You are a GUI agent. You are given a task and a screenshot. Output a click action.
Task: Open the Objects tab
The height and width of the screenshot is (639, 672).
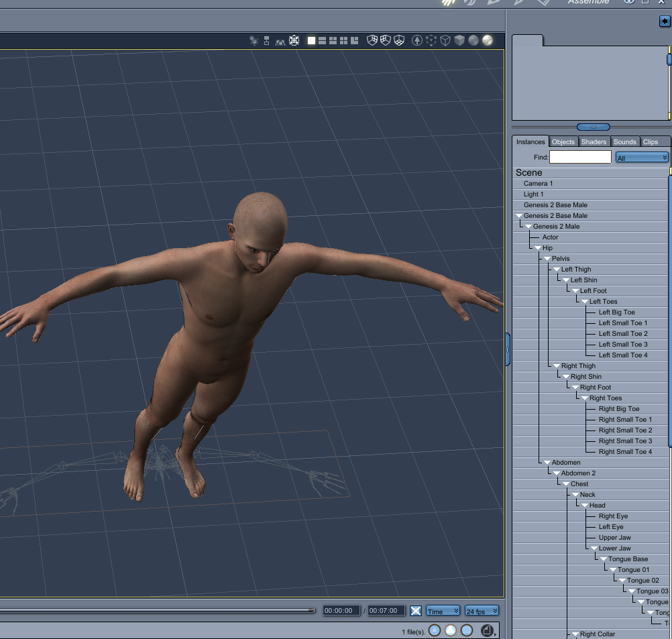click(x=563, y=141)
